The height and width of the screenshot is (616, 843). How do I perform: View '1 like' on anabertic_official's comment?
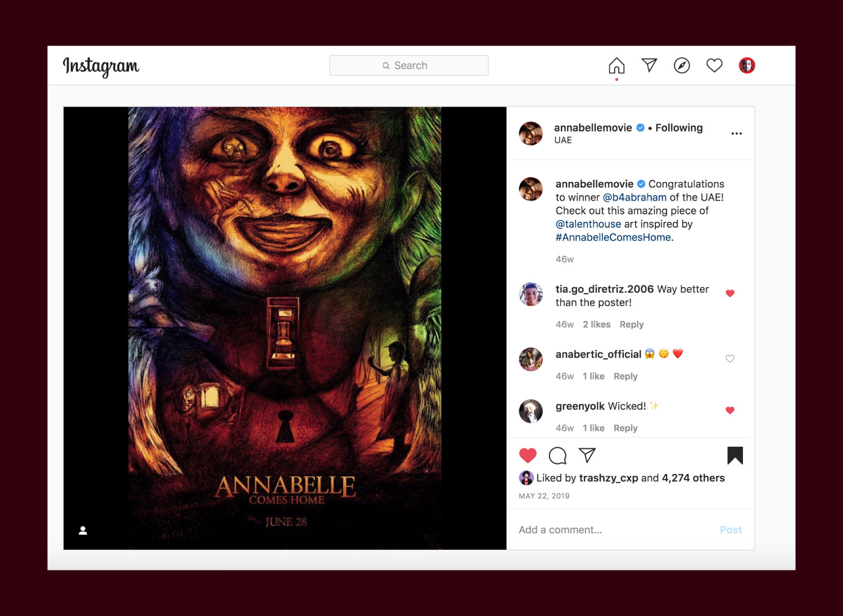(x=593, y=376)
